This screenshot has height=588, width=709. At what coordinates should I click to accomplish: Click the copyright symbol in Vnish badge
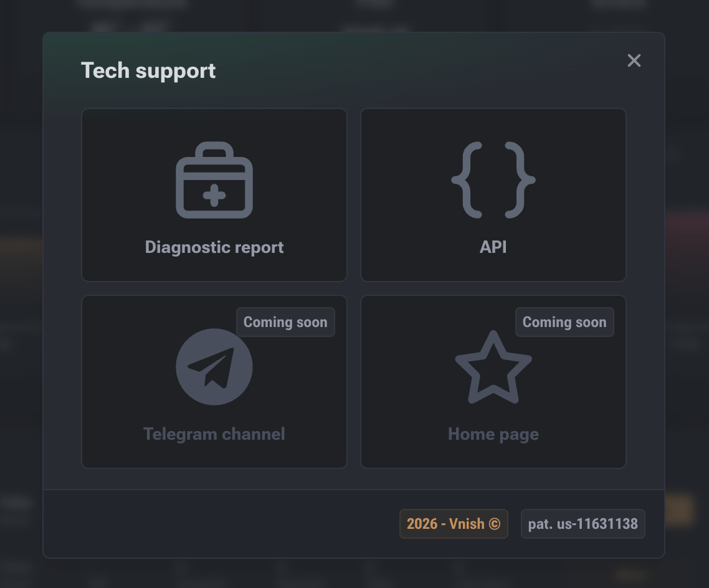click(494, 524)
